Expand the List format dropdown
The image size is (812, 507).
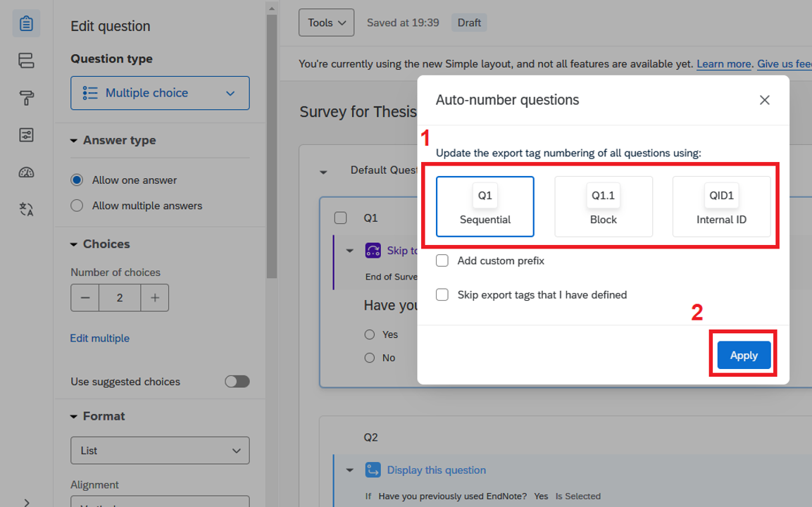pyautogui.click(x=160, y=451)
